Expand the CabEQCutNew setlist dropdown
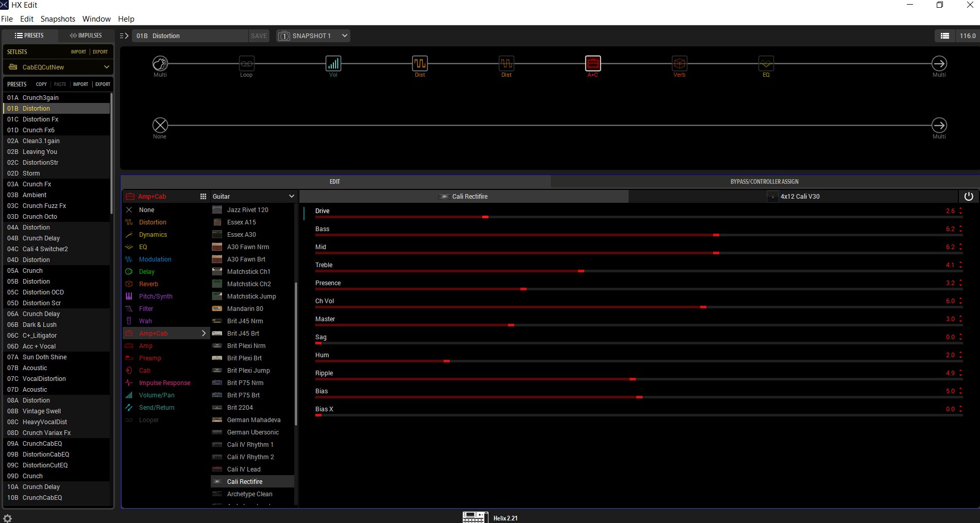This screenshot has height=523, width=980. 58,67
